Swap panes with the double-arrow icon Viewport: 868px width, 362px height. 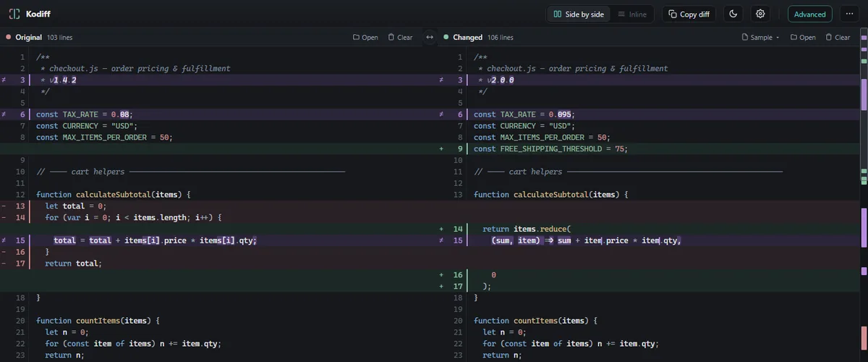pyautogui.click(x=429, y=37)
